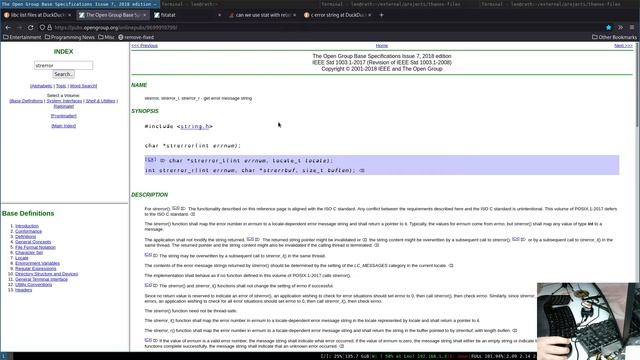Open the Regular Expressions chapter link
Viewport: 640px width, 360px height.
click(x=36, y=269)
